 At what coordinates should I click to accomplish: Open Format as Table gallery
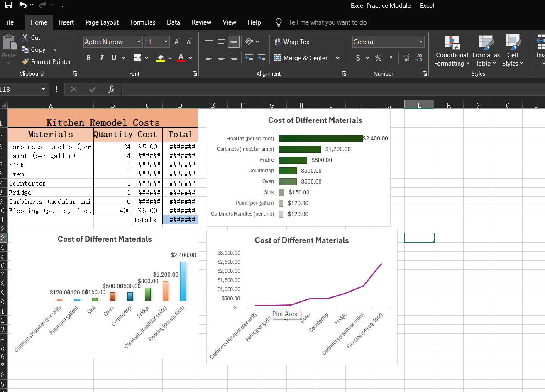[x=486, y=51]
